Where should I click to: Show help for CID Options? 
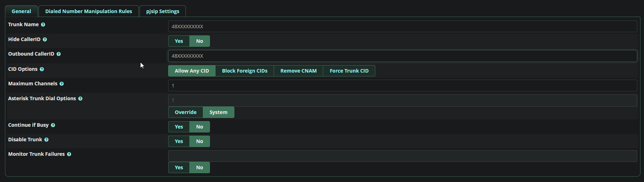coord(42,69)
